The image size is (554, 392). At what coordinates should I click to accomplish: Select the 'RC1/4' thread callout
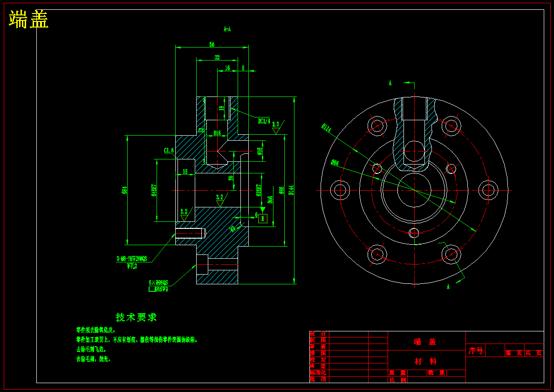[x=264, y=121]
